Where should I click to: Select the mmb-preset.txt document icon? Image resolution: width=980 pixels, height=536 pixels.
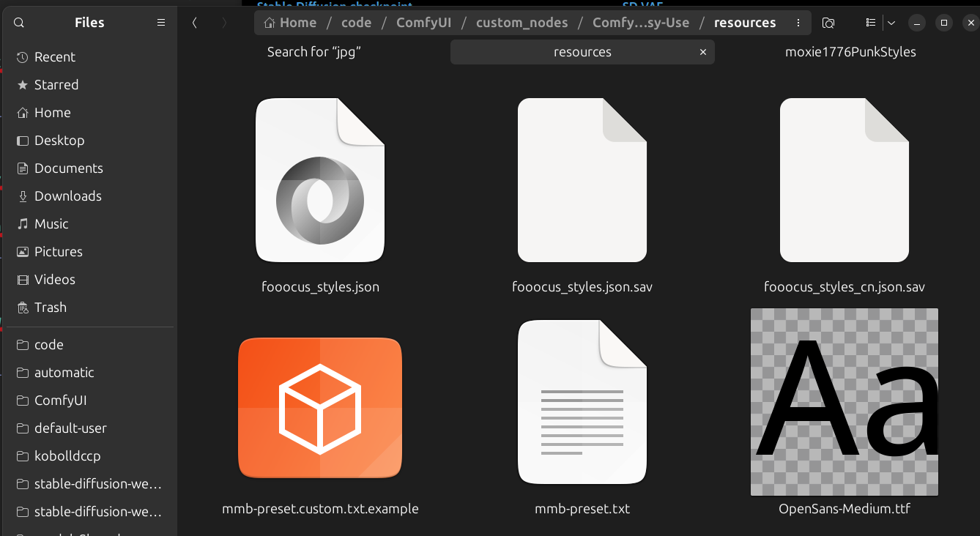pyautogui.click(x=582, y=402)
